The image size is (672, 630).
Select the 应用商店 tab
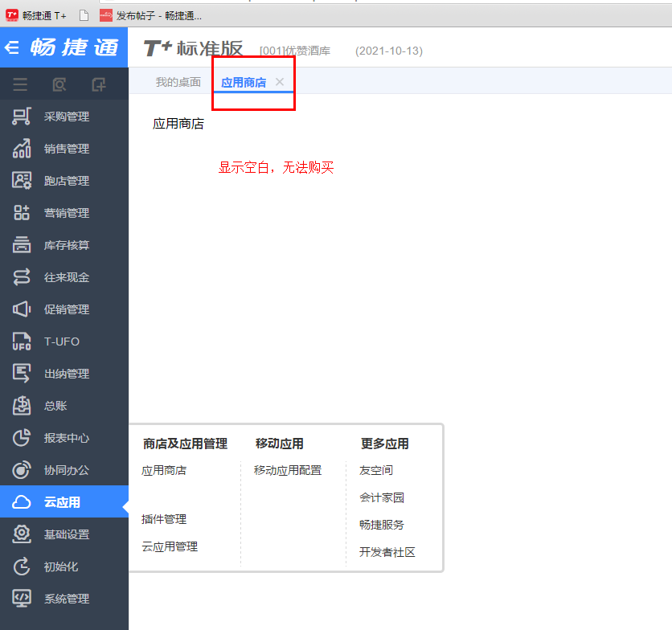pos(244,82)
